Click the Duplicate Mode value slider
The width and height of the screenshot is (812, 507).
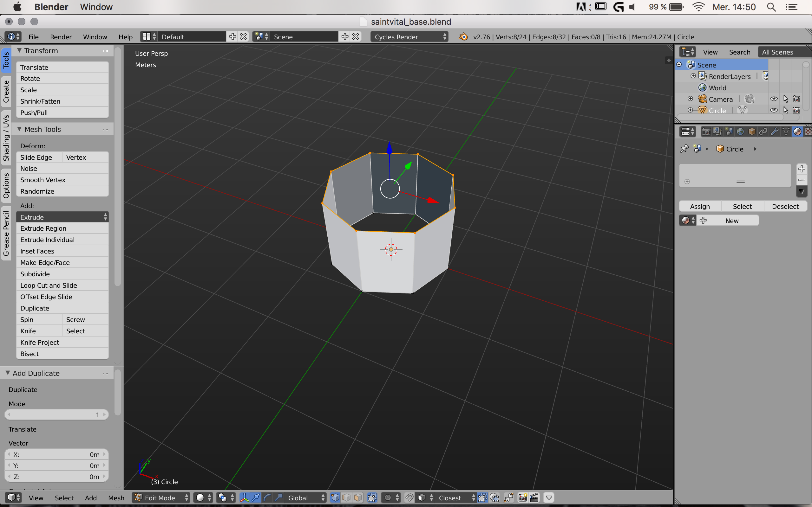tap(56, 415)
